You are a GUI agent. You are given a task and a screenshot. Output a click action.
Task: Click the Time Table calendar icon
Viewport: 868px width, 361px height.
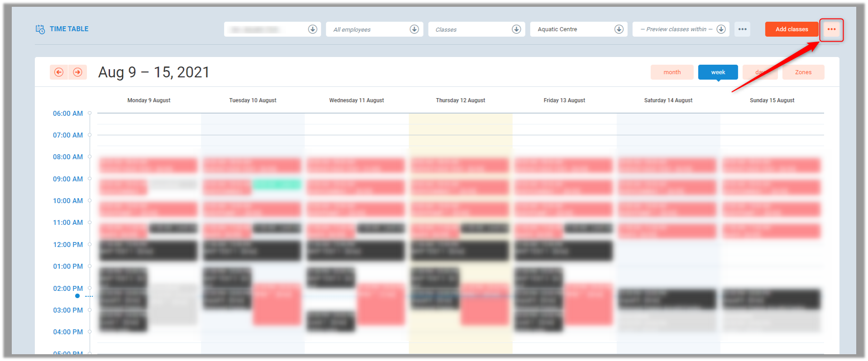tap(40, 29)
